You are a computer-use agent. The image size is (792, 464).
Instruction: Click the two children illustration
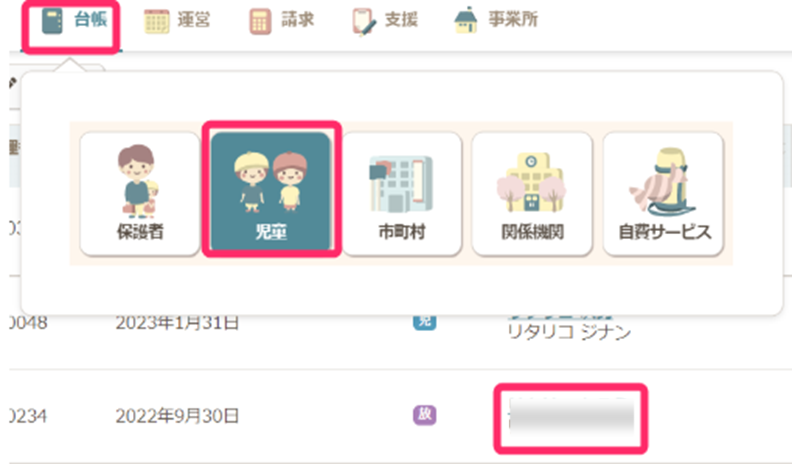271,181
